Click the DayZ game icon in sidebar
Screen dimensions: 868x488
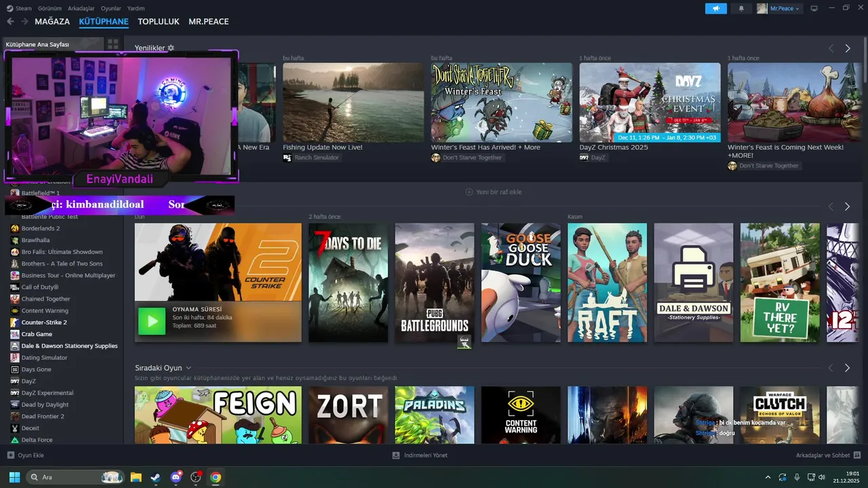[15, 381]
